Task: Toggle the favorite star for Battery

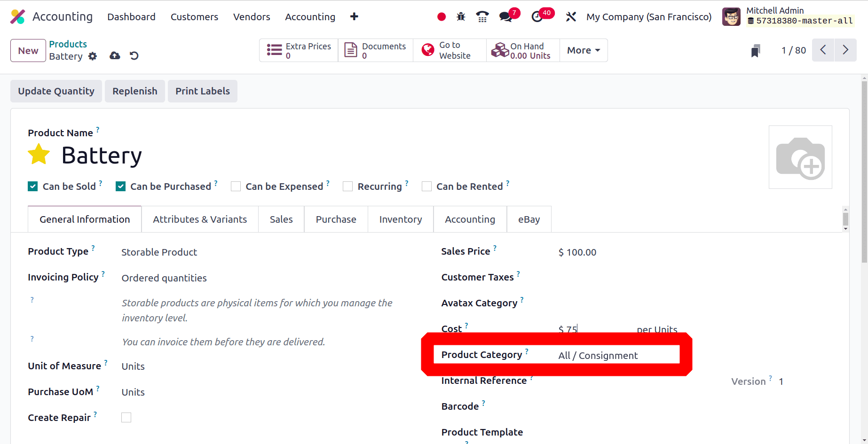Action: 39,155
